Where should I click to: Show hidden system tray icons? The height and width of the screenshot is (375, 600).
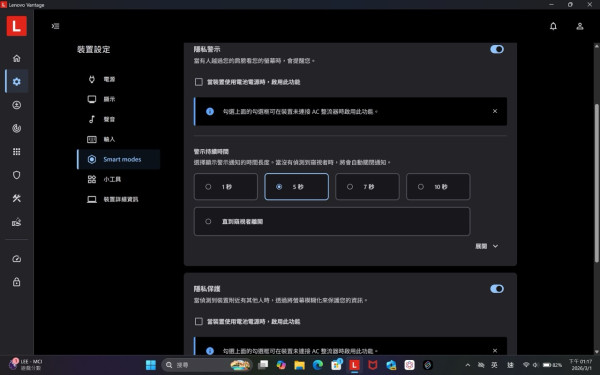pyautogui.click(x=468, y=365)
